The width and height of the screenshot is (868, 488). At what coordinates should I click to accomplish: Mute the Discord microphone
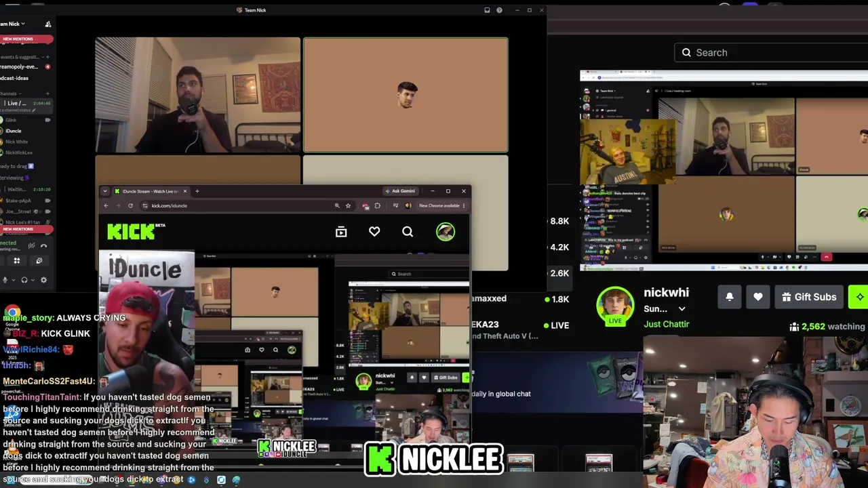pyautogui.click(x=5, y=280)
